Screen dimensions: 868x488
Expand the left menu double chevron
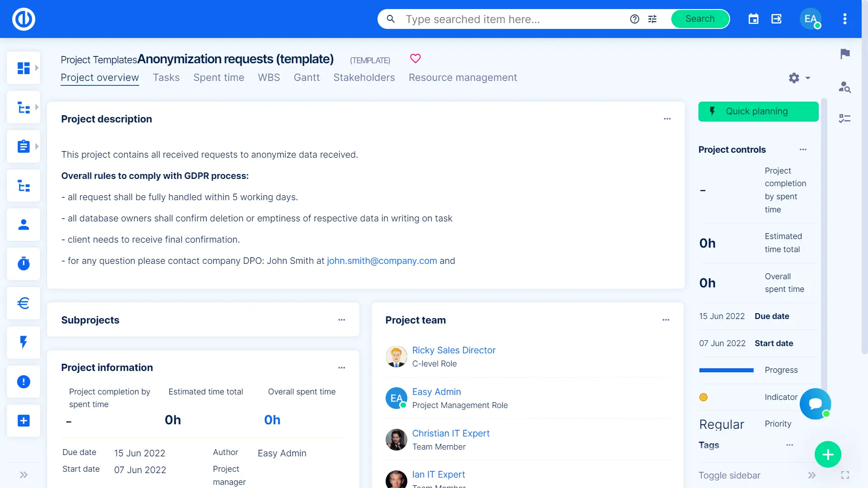(x=24, y=475)
